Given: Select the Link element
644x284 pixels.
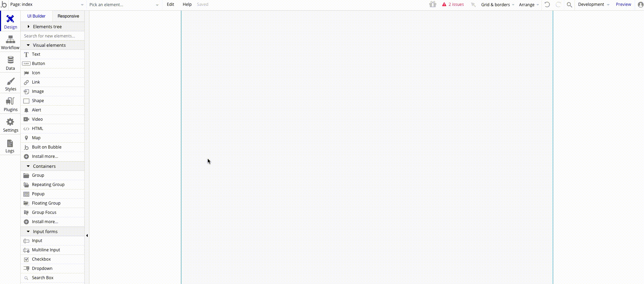Looking at the screenshot, I should [x=53, y=82].
